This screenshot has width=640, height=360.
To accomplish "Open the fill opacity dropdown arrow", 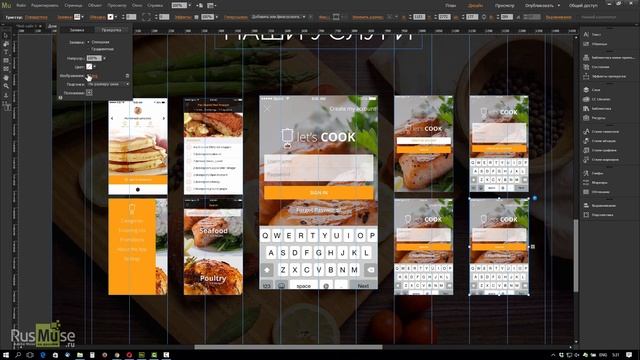I will pos(104,58).
